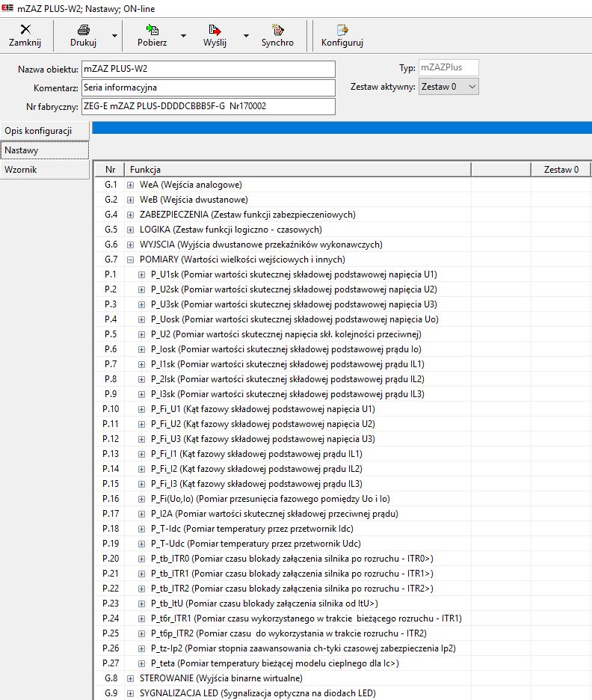
Task: Click the blue progress bar
Action: [x=342, y=128]
